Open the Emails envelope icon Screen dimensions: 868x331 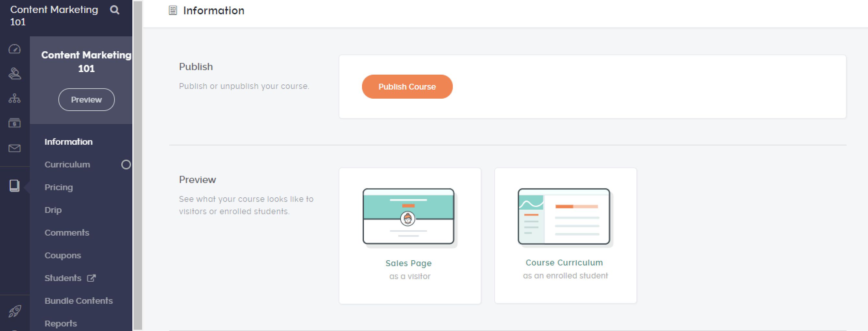(15, 148)
